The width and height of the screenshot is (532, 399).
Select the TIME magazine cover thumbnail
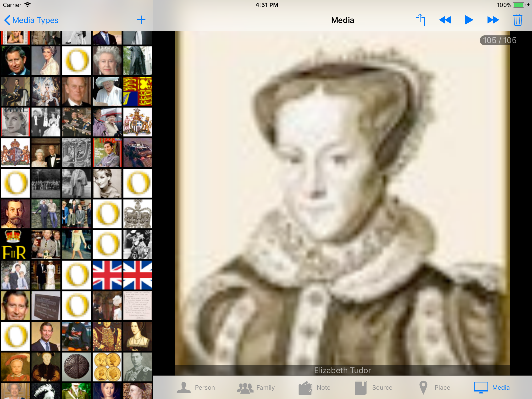(x=107, y=153)
